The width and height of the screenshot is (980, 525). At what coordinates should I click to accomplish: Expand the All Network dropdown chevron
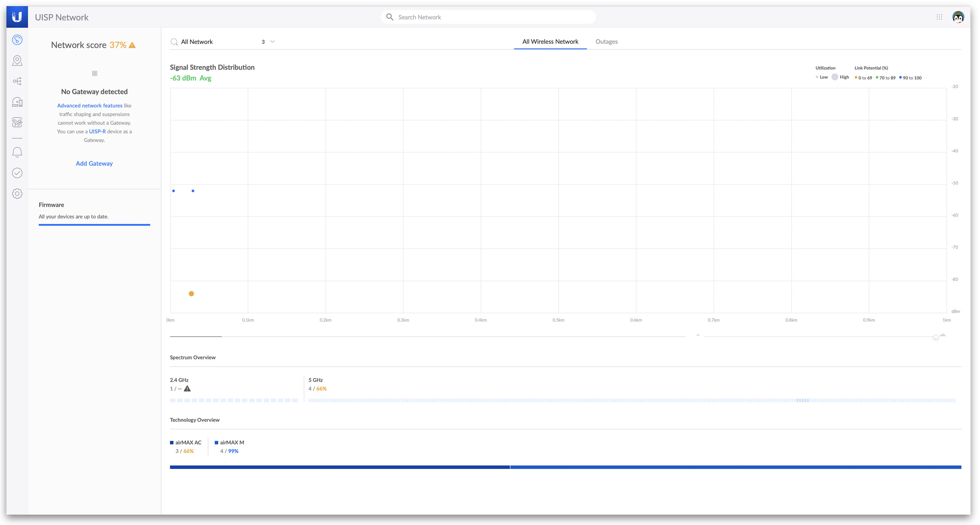point(272,42)
